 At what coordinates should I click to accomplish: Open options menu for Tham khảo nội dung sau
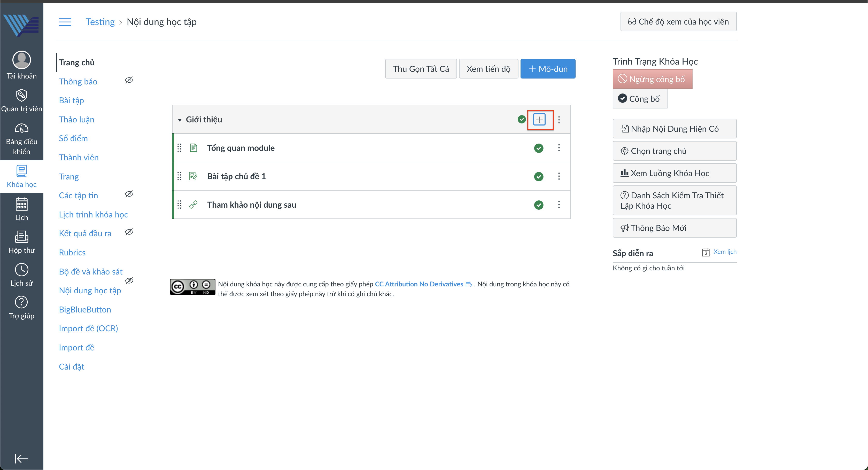(x=559, y=205)
